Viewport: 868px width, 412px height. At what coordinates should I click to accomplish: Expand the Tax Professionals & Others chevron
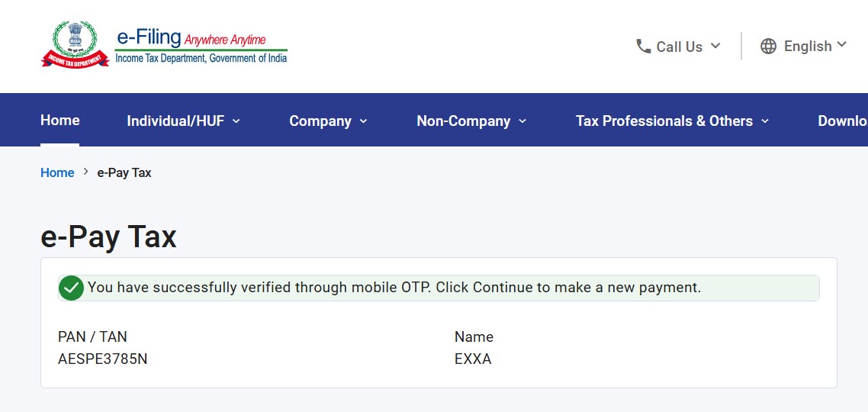tap(765, 121)
